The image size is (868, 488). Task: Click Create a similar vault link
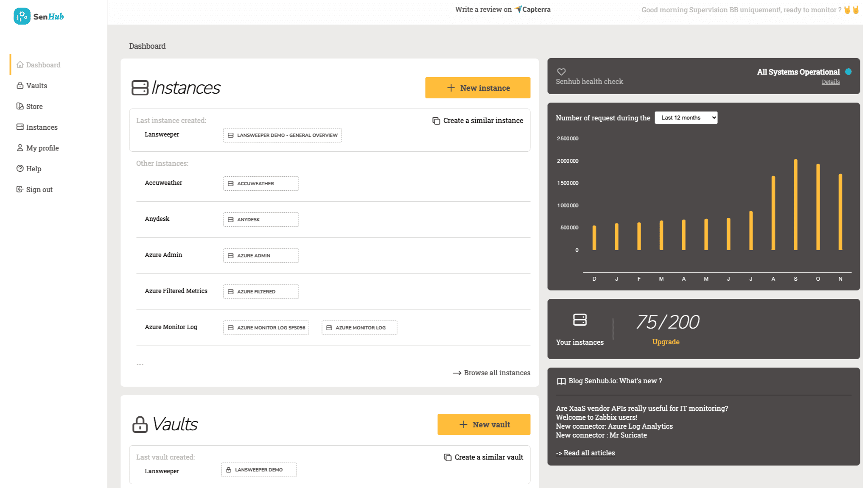point(484,457)
